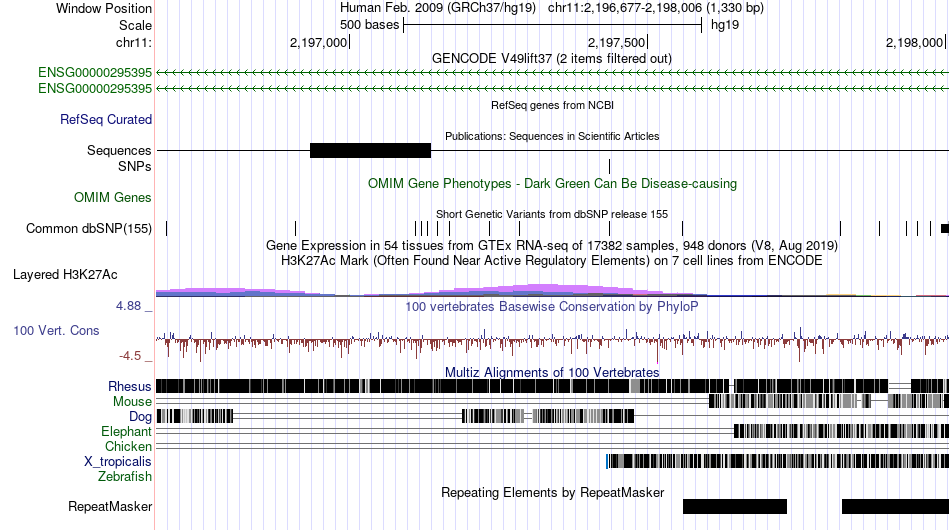This screenshot has width=950, height=530.
Task: Click the Sequences track label
Action: click(119, 150)
